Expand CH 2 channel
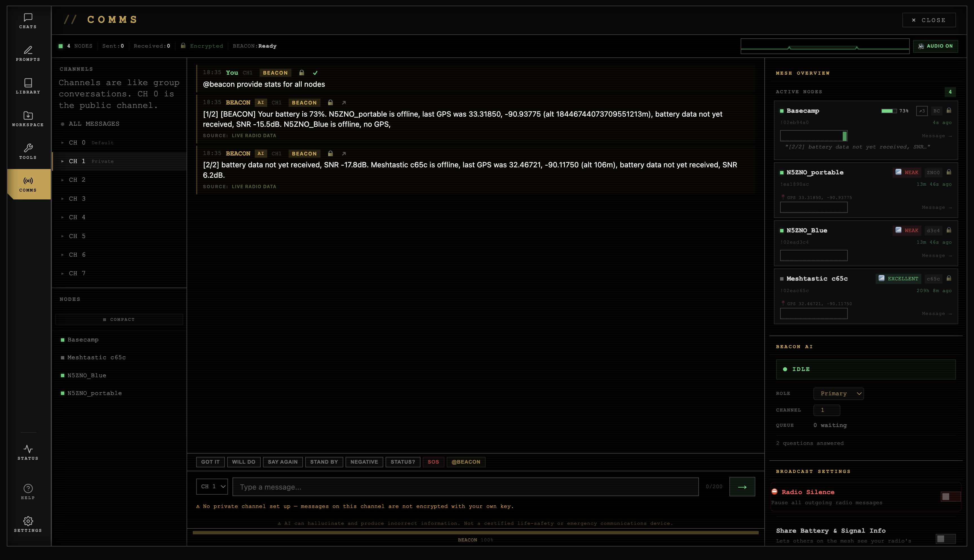Image resolution: width=974 pixels, height=560 pixels. tap(119, 180)
